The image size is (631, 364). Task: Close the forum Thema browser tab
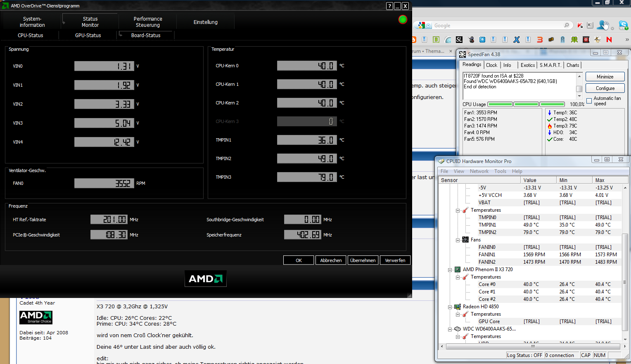tap(451, 51)
